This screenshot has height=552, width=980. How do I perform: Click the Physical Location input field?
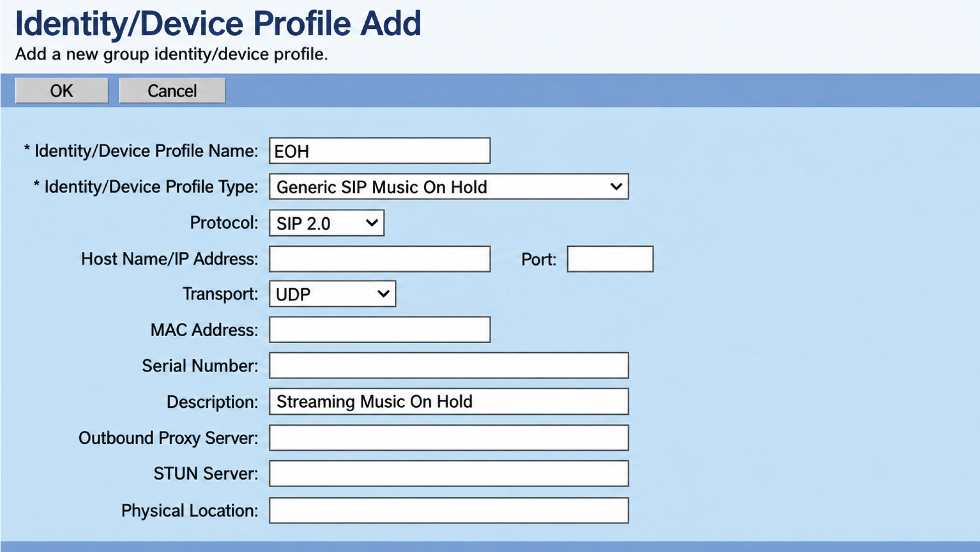(449, 510)
